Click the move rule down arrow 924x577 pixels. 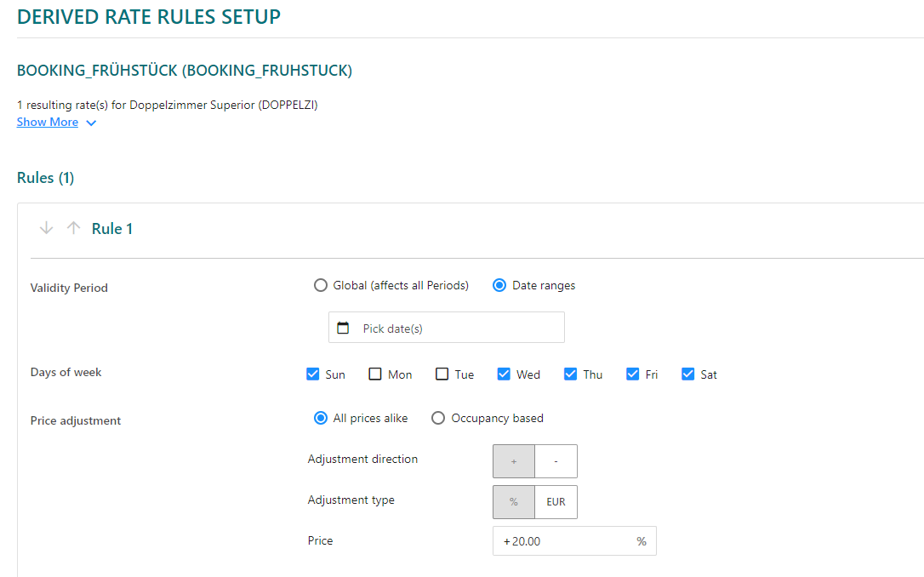(47, 228)
